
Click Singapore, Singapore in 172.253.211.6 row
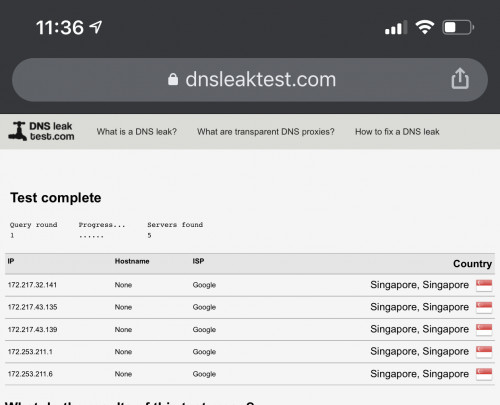tap(419, 374)
